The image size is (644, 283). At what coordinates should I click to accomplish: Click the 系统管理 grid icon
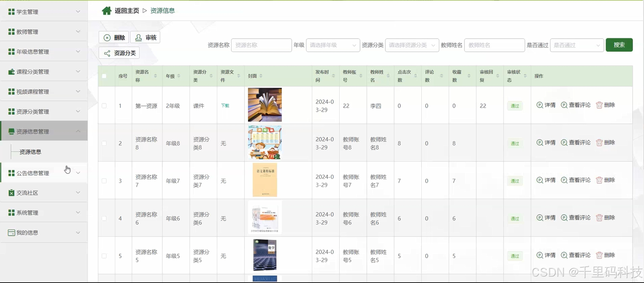click(x=12, y=213)
